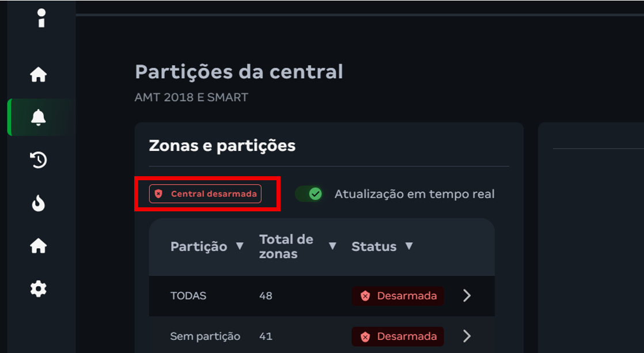Click the shield icon in Central desarmada badge
The image size is (644, 353).
point(159,194)
